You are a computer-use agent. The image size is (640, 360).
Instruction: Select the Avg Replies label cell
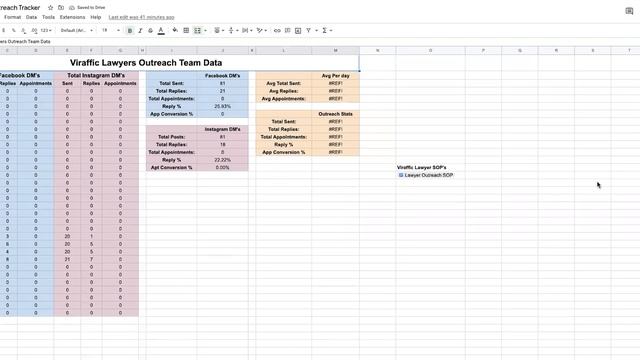[284, 91]
